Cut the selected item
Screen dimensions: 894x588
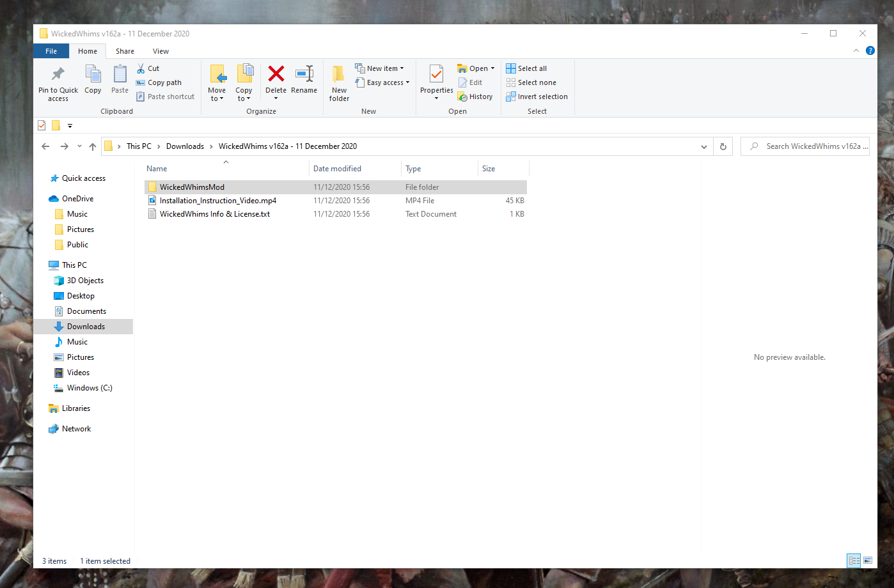pyautogui.click(x=148, y=68)
